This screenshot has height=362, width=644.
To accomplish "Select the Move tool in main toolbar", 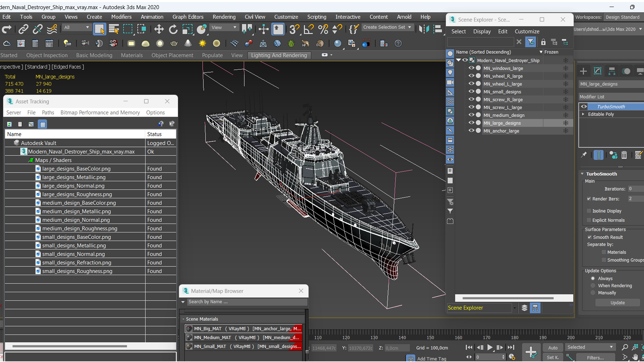I will (x=159, y=29).
